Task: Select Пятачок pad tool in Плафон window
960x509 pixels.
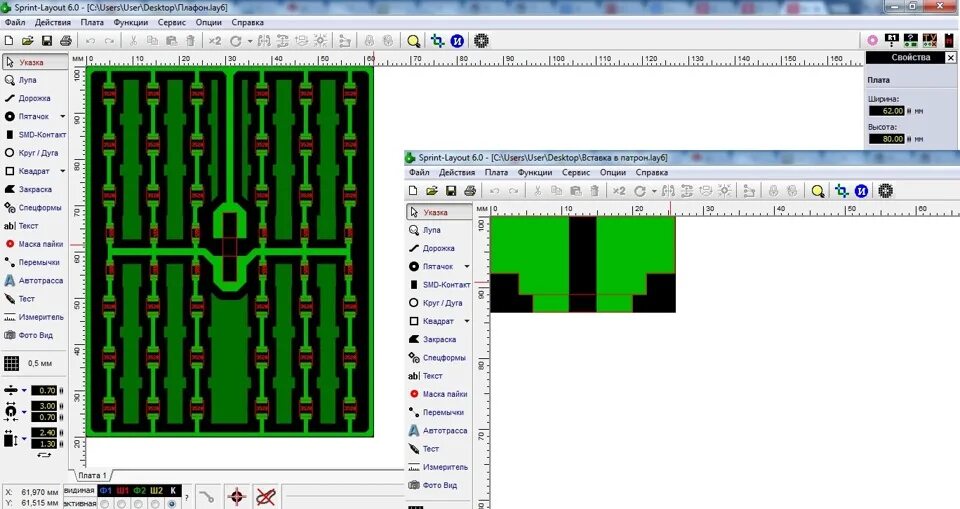Action: [28, 116]
